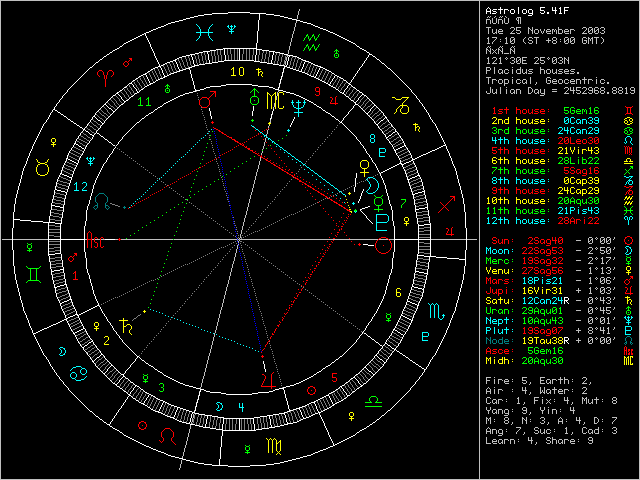This screenshot has height=480, width=640.
Task: Click the Aries glyph beside 12th house row
Action: coord(629,220)
